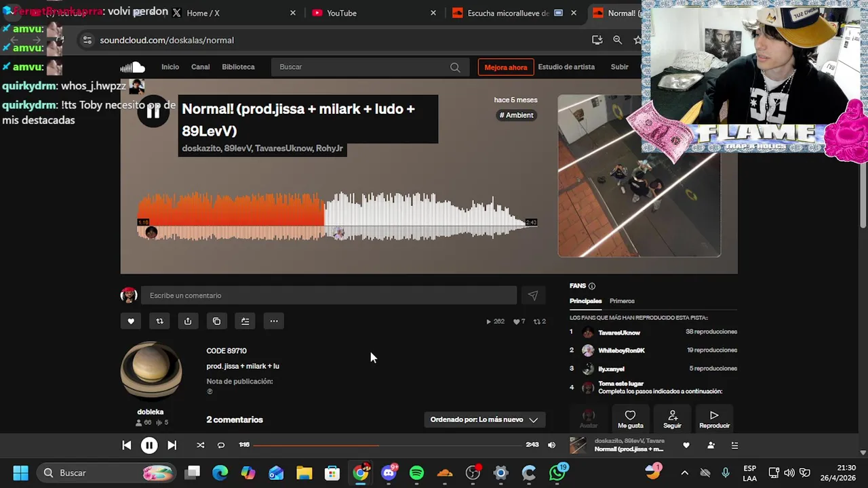Viewport: 868px width, 488px height.
Task: Open artist link 'doskazito, 89levV, TavaresUknow, RohyJr'
Action: pos(262,148)
